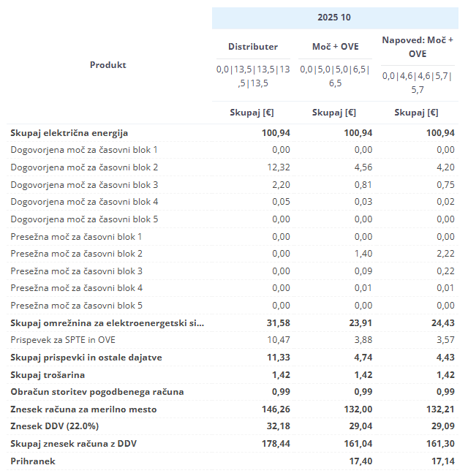Screen dimensions: 468x476
Task: Select the truncated Skupaj omrežnina row label
Action: coord(107,322)
